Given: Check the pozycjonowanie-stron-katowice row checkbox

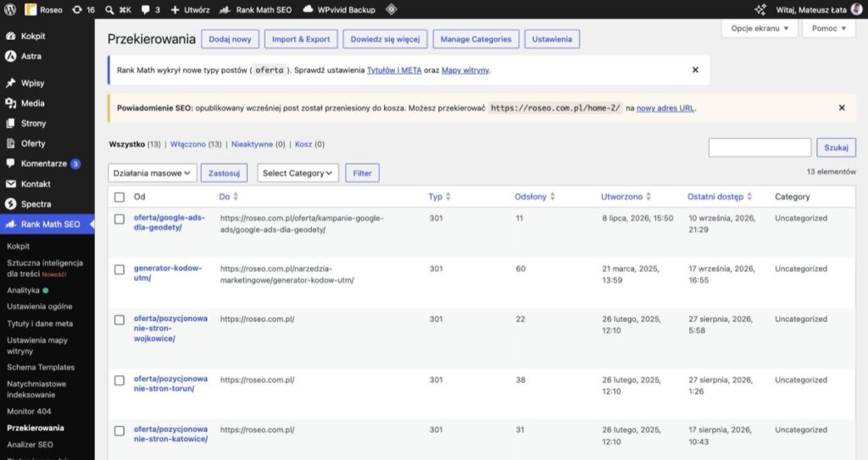Looking at the screenshot, I should click(x=120, y=430).
